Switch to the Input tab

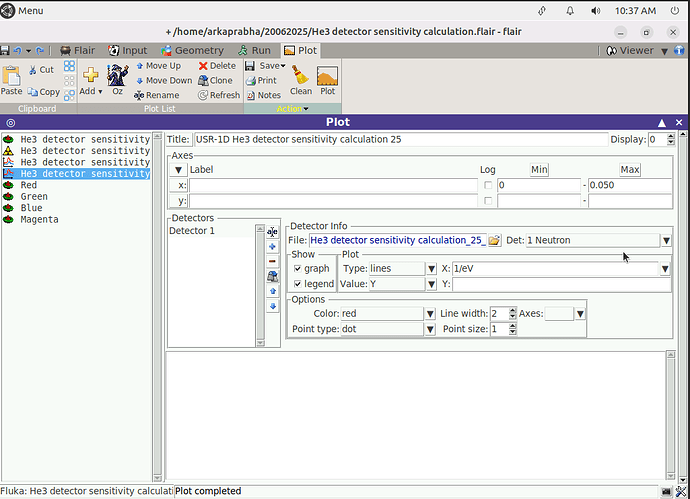[x=128, y=51]
